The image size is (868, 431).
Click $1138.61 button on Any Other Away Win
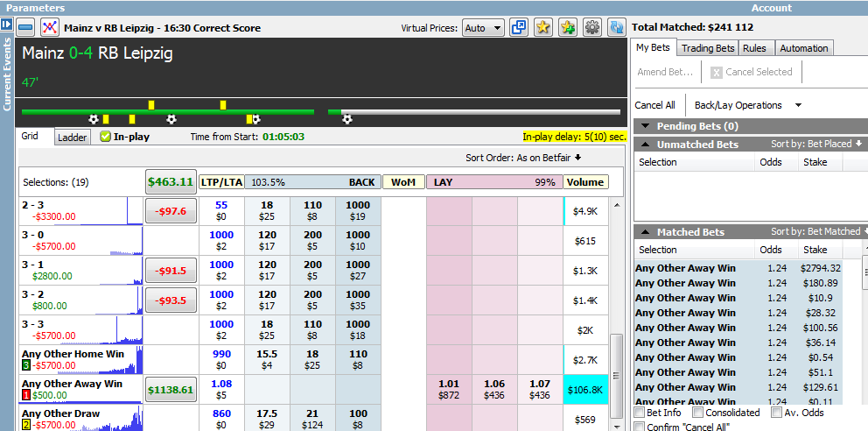pos(171,390)
